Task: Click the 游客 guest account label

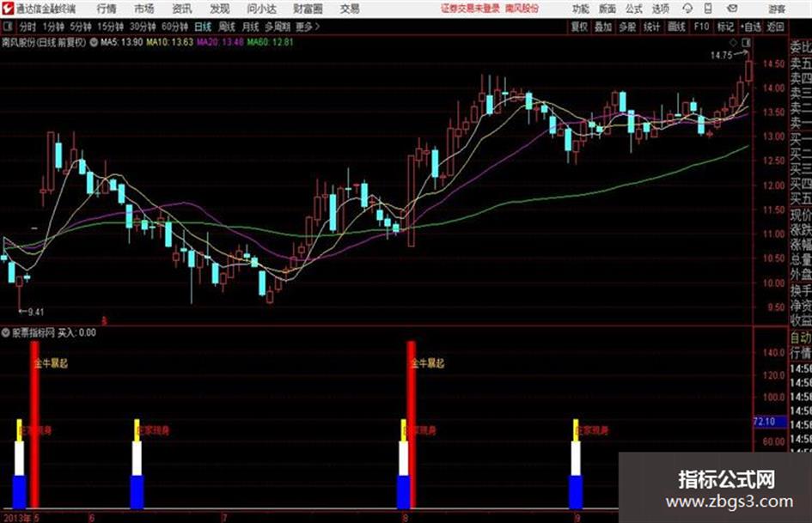Action: pos(776,9)
